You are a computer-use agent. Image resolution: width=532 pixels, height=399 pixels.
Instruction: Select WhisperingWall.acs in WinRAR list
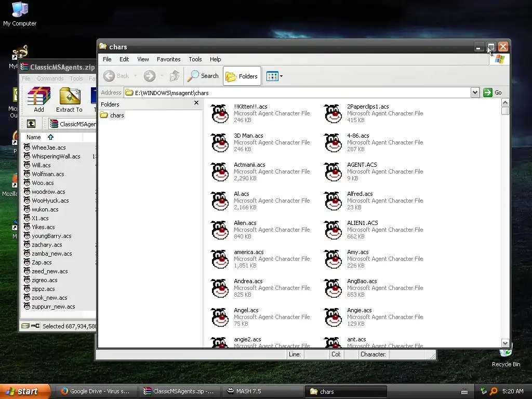[56, 156]
